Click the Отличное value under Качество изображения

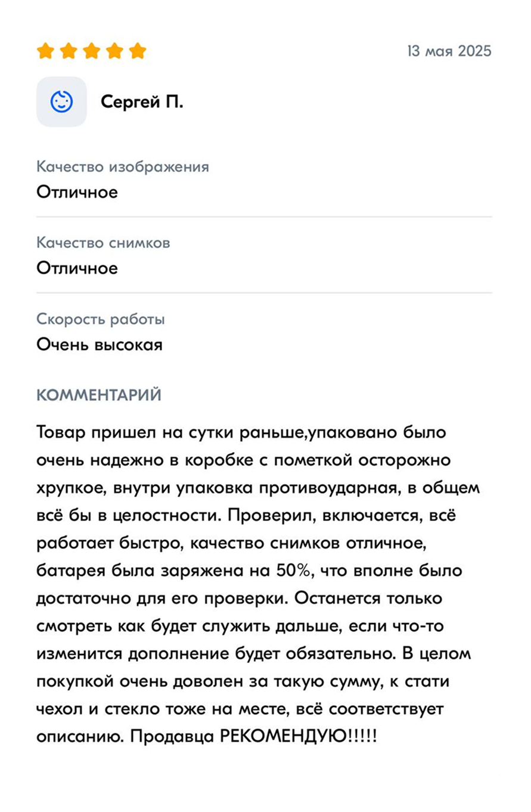(77, 192)
